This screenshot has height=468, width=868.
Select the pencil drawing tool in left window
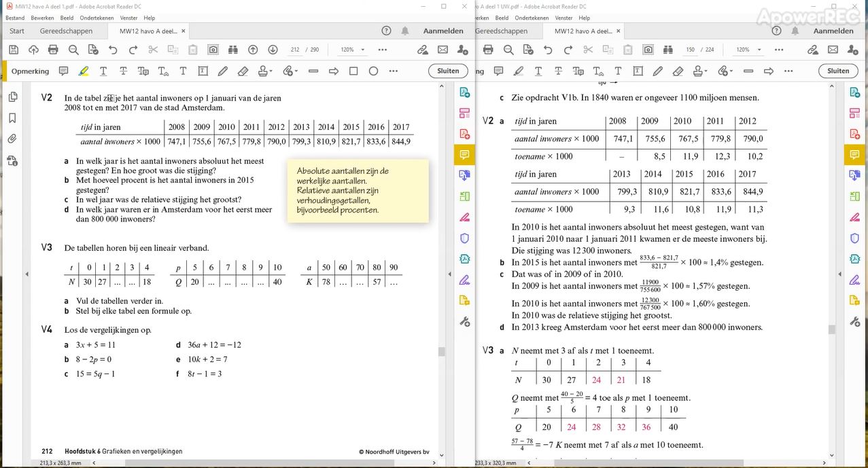point(223,71)
